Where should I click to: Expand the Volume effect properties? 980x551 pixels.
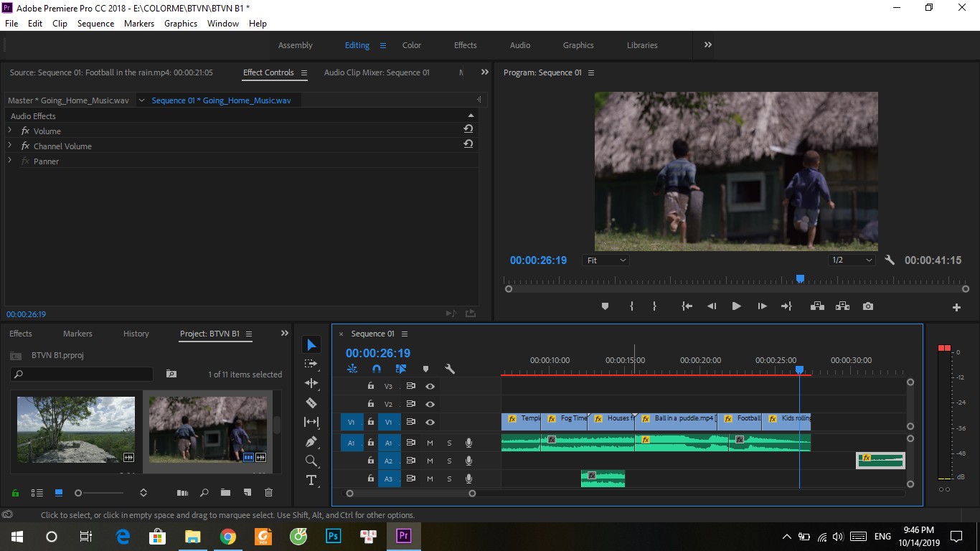coord(10,131)
